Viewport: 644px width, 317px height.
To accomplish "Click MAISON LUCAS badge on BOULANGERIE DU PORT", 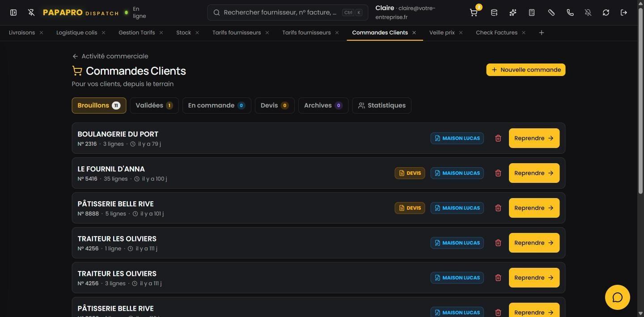I will (457, 138).
